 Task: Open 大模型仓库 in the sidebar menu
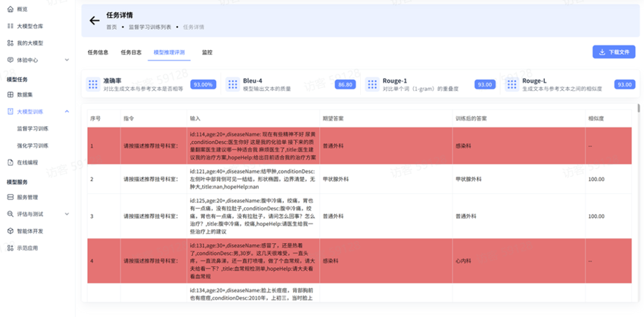pyautogui.click(x=30, y=26)
